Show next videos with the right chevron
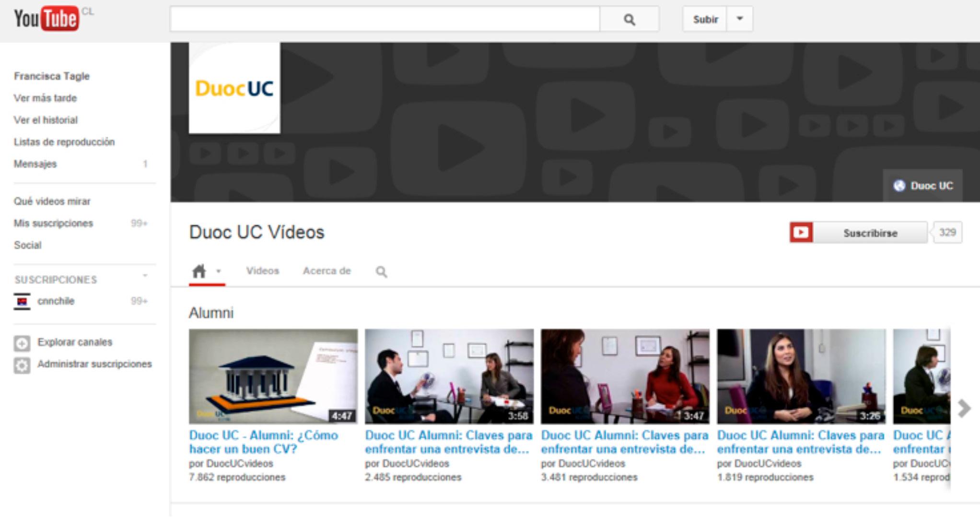Viewport: 980px width, 517px height. pyautogui.click(x=964, y=409)
